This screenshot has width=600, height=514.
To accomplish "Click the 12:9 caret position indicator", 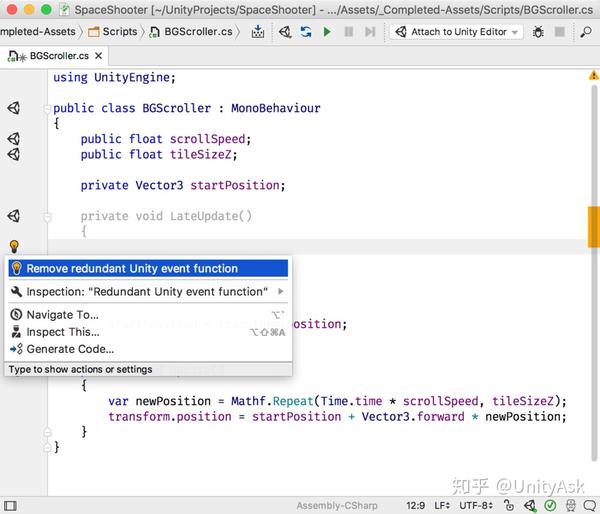I will 415,506.
